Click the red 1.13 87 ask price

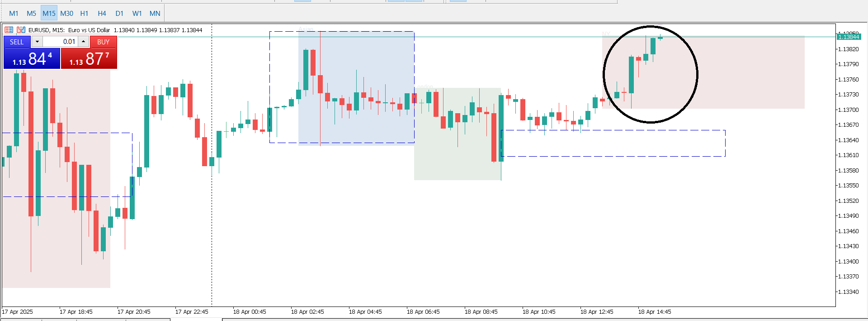[x=89, y=59]
